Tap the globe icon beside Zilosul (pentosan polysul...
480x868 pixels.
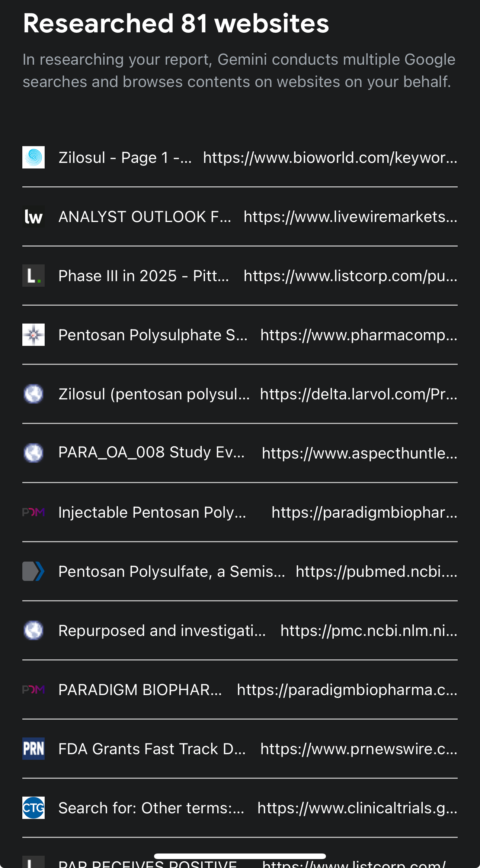point(33,394)
